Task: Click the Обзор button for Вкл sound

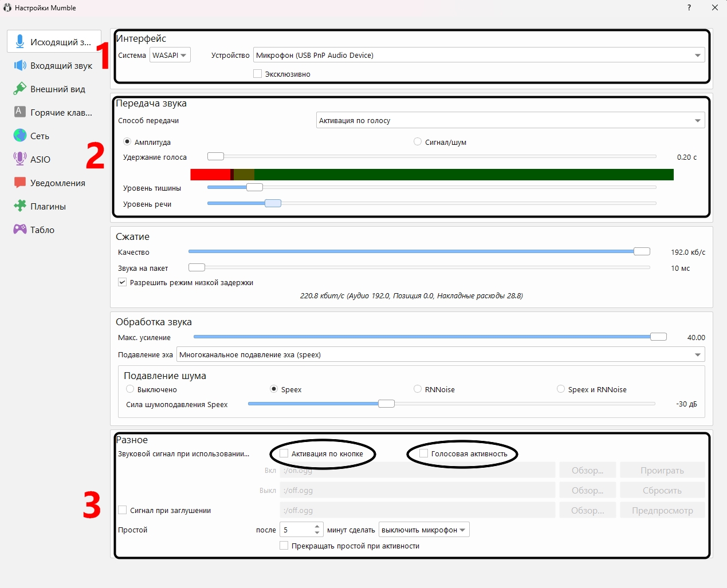Action: pyautogui.click(x=588, y=470)
